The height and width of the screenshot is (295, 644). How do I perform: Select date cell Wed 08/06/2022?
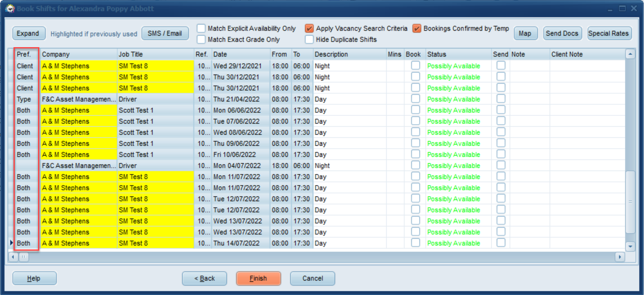point(241,133)
